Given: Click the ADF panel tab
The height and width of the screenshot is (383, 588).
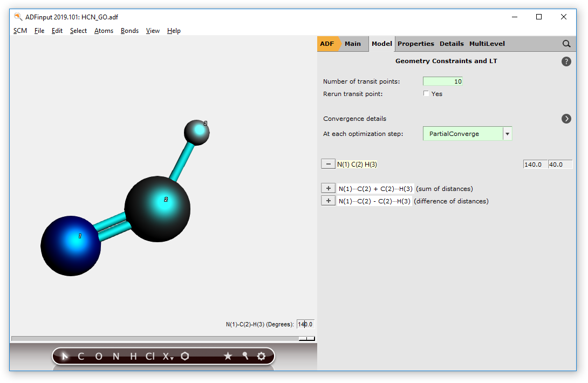Looking at the screenshot, I should (x=327, y=44).
